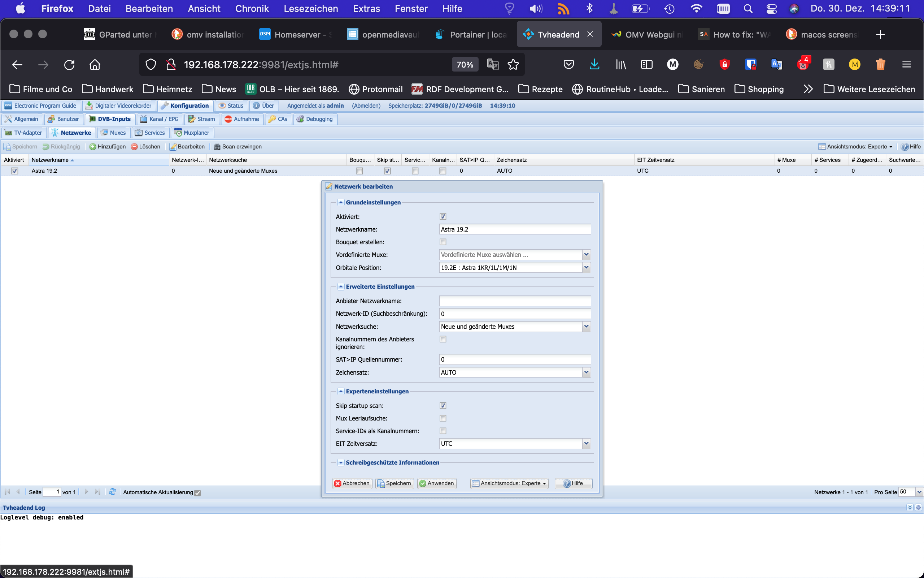Toggle Aktiviert checkbox for Astra 19.2 row
The width and height of the screenshot is (924, 578).
pyautogui.click(x=14, y=171)
